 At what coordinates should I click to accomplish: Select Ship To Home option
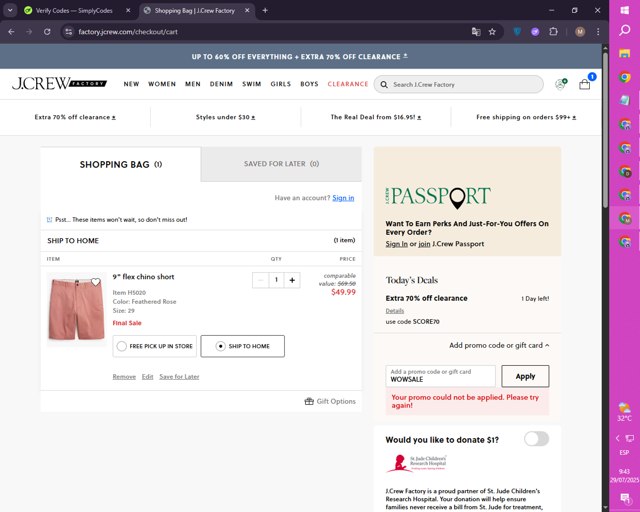(x=242, y=346)
